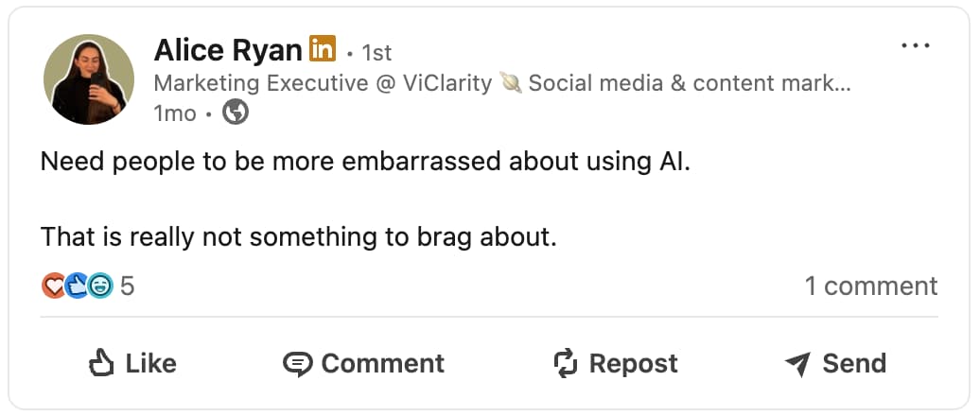Open the three-dot post options menu

(916, 45)
